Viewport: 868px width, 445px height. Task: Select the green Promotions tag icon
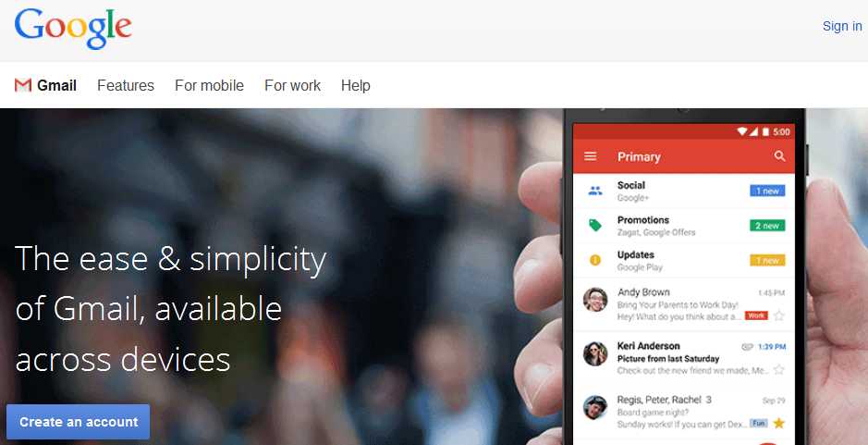tap(595, 226)
